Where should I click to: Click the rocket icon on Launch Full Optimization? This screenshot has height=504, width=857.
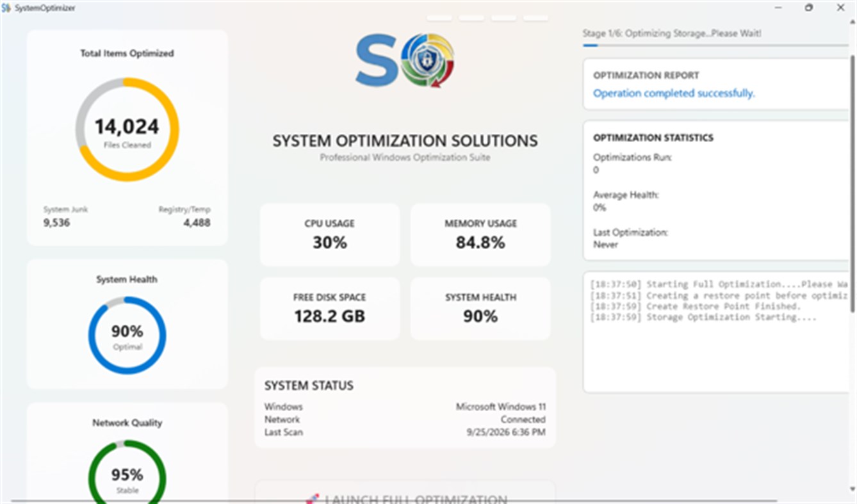[313, 499]
